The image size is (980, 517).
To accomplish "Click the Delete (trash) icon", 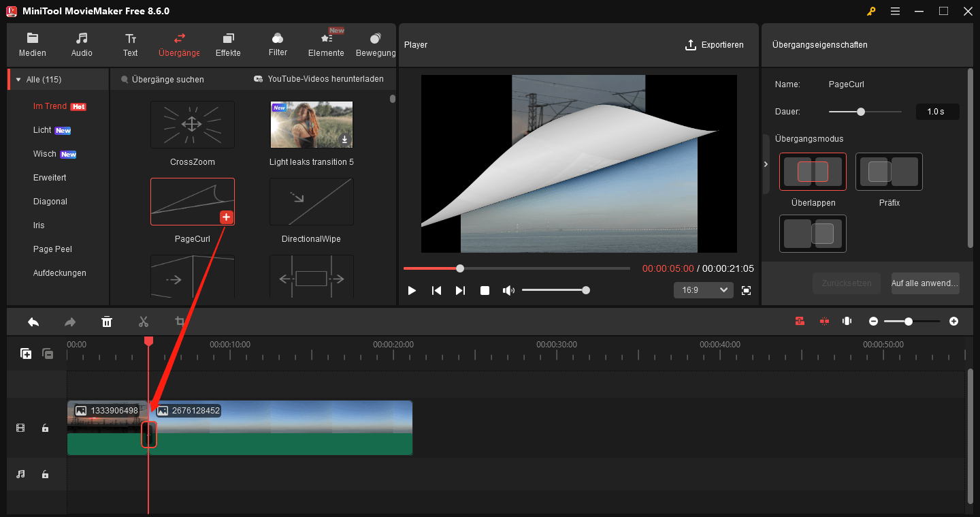I will click(x=107, y=321).
